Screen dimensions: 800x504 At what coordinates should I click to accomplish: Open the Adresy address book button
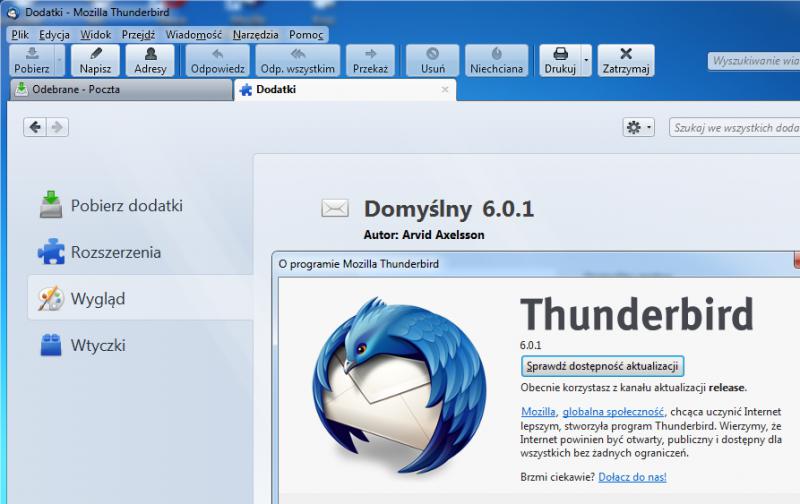click(150, 61)
